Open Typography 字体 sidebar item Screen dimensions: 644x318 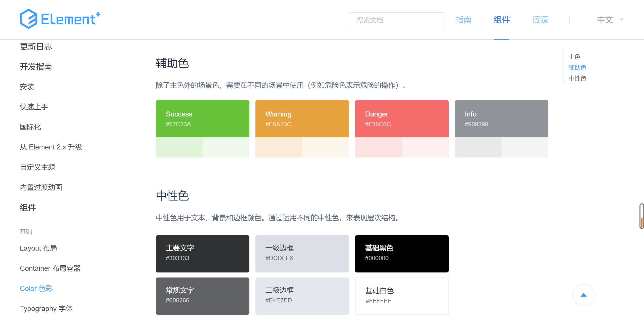click(46, 308)
